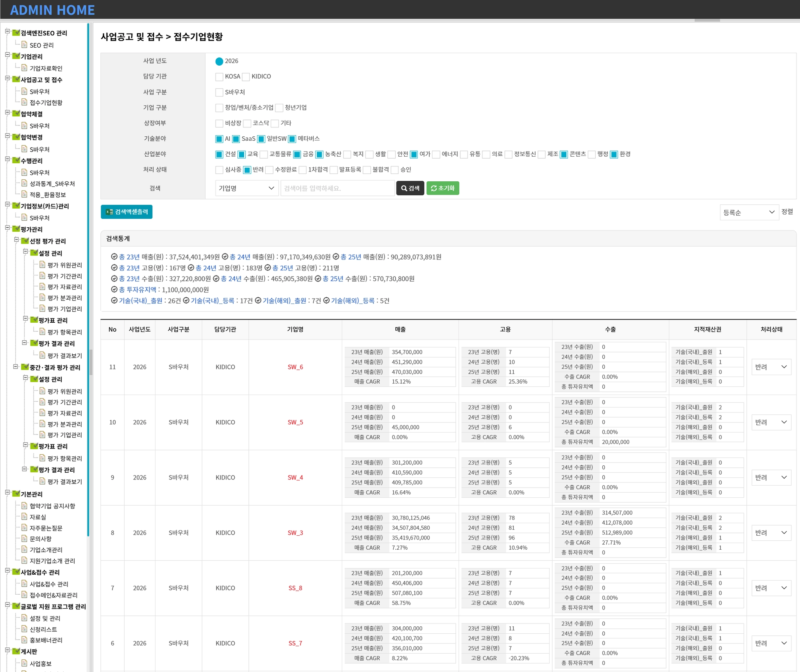Check the KOSA 담당 기관 checkbox
This screenshot has width=800, height=672.
point(219,77)
